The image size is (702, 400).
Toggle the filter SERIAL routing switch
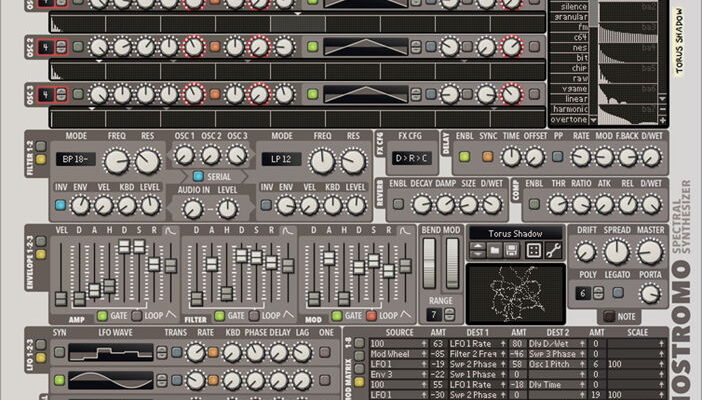[x=198, y=176]
